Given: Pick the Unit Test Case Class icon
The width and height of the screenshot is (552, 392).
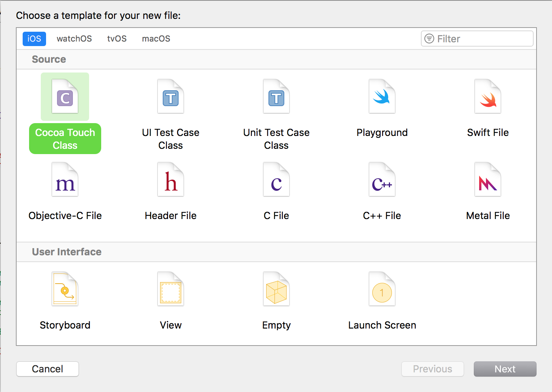Looking at the screenshot, I should point(276,96).
